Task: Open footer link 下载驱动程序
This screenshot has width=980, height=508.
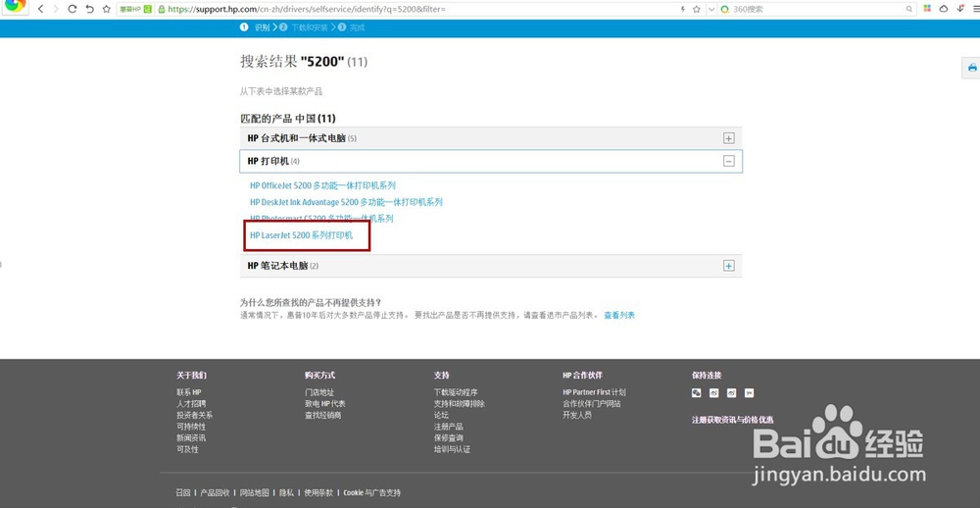Action: point(456,392)
